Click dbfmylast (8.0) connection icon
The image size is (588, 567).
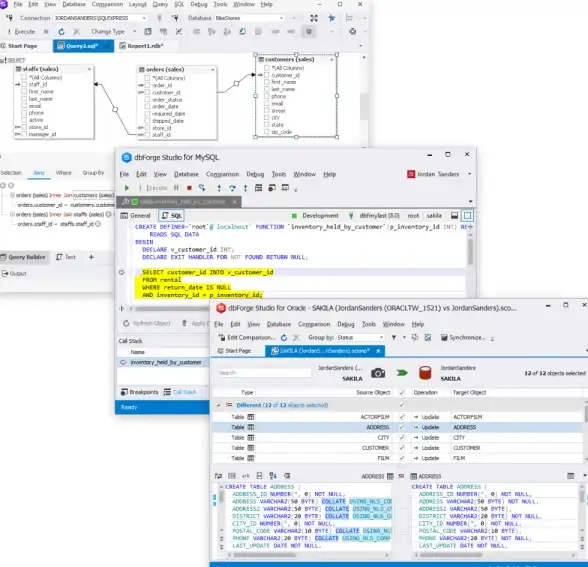coord(351,216)
